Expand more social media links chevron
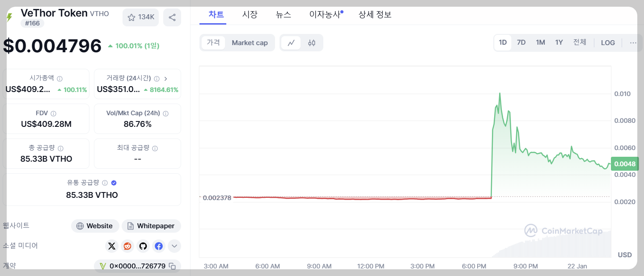644x276 pixels. [174, 246]
